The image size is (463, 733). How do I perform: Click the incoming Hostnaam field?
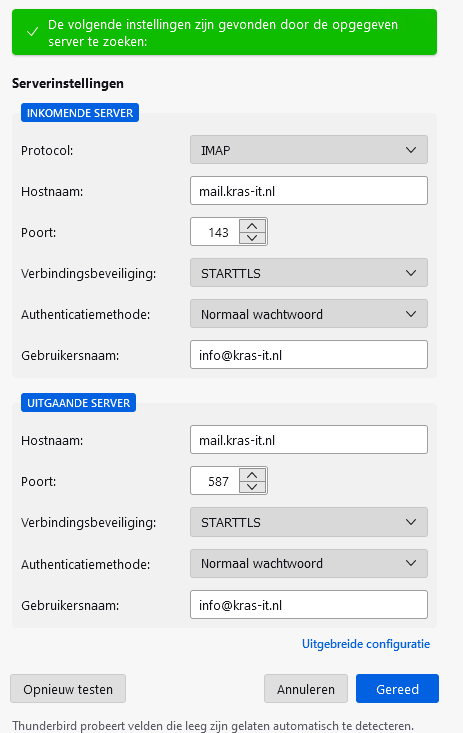(x=309, y=191)
